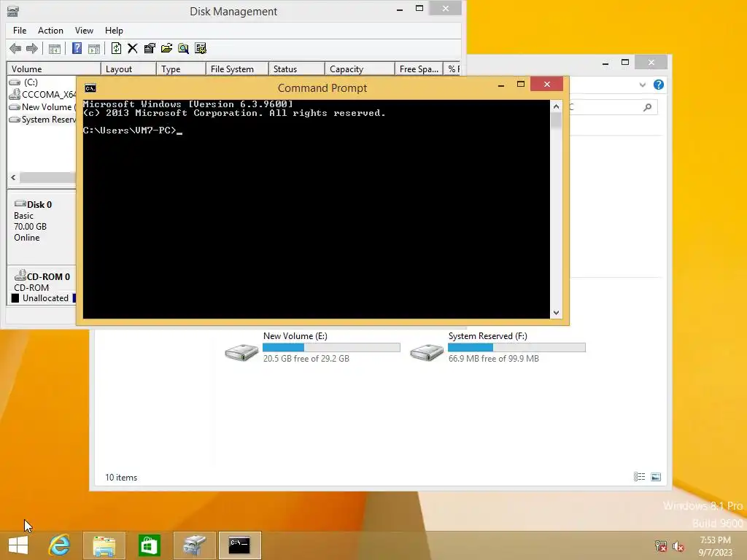Viewport: 747px width, 560px height.
Task: Toggle the action pane toolbar icon
Action: click(x=94, y=49)
